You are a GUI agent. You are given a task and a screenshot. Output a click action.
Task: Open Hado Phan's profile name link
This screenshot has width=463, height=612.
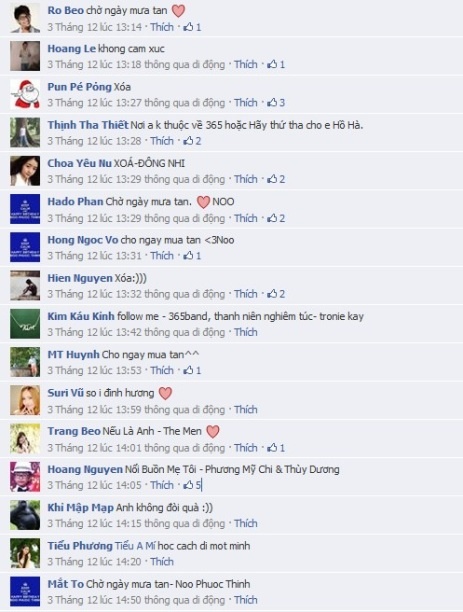point(75,202)
